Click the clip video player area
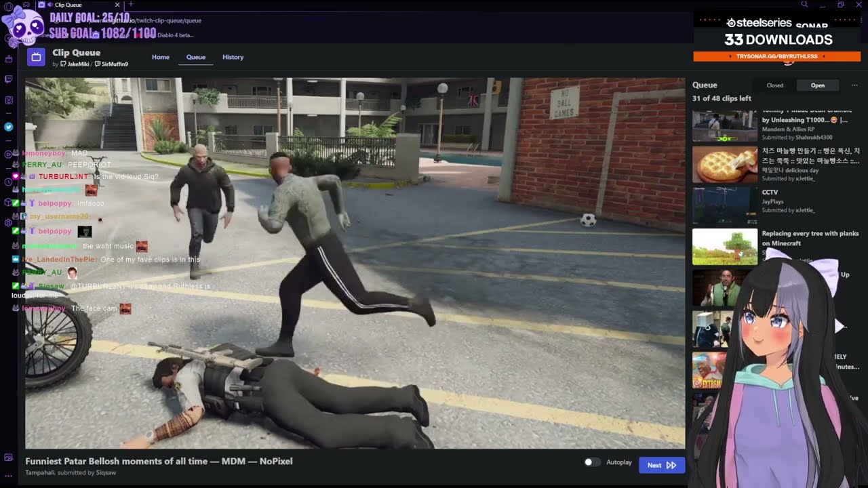Image resolution: width=868 pixels, height=488 pixels. click(355, 263)
